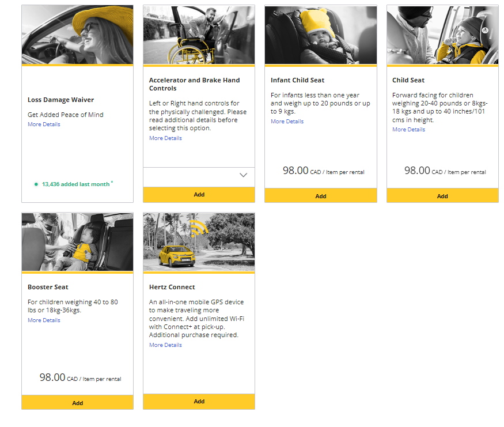The height and width of the screenshot is (427, 504).
Task: Add the Booster Seat
Action: 77,403
